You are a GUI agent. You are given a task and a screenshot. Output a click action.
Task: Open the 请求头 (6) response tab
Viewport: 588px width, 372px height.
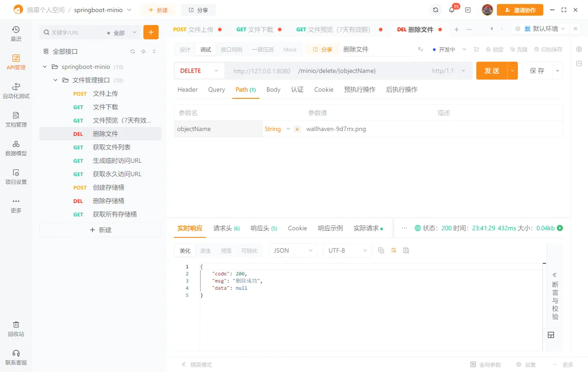(227, 228)
